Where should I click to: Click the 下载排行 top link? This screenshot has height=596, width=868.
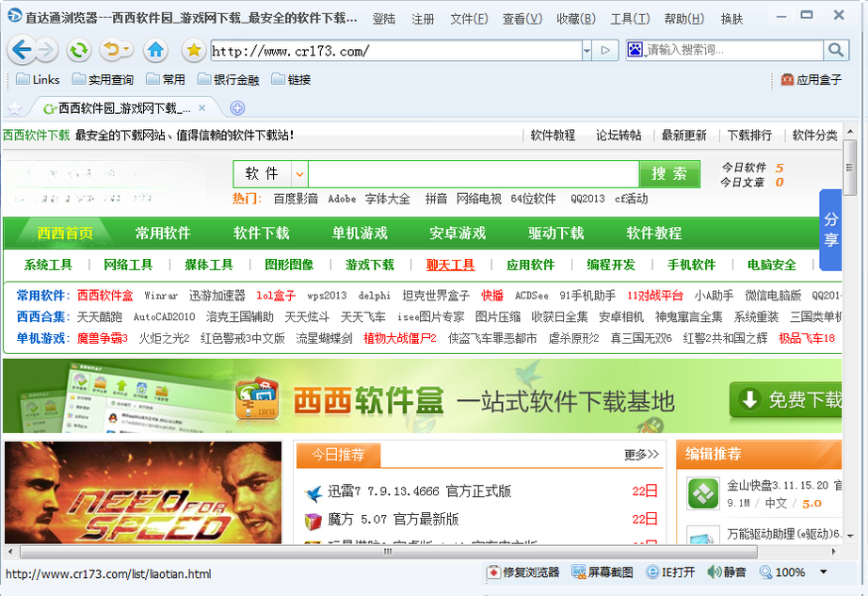[749, 135]
